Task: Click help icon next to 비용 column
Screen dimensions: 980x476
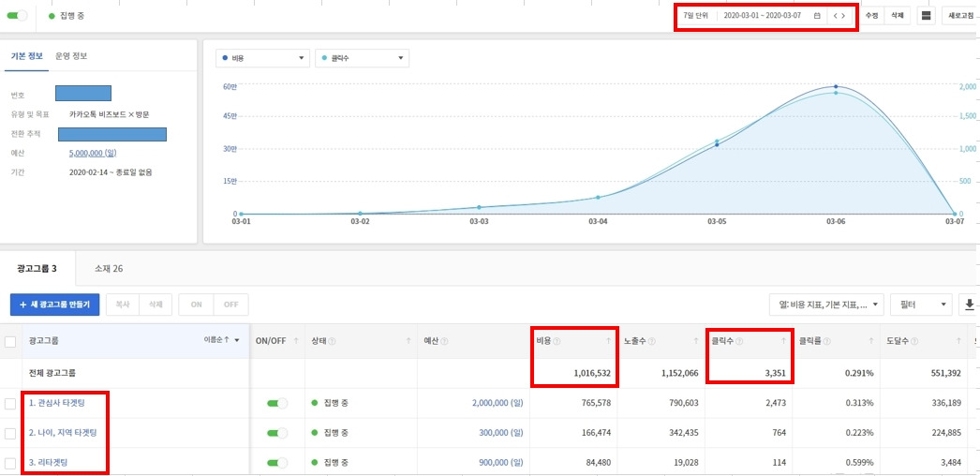Action: click(557, 341)
